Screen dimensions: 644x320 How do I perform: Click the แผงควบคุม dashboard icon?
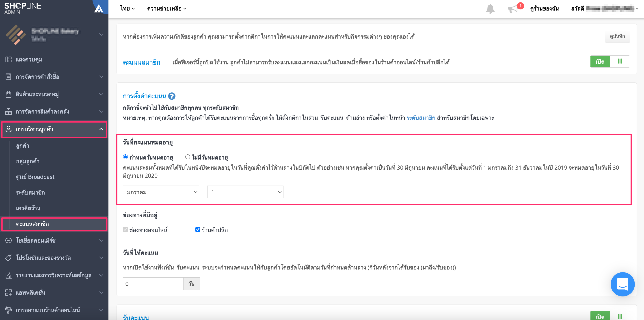coord(9,60)
